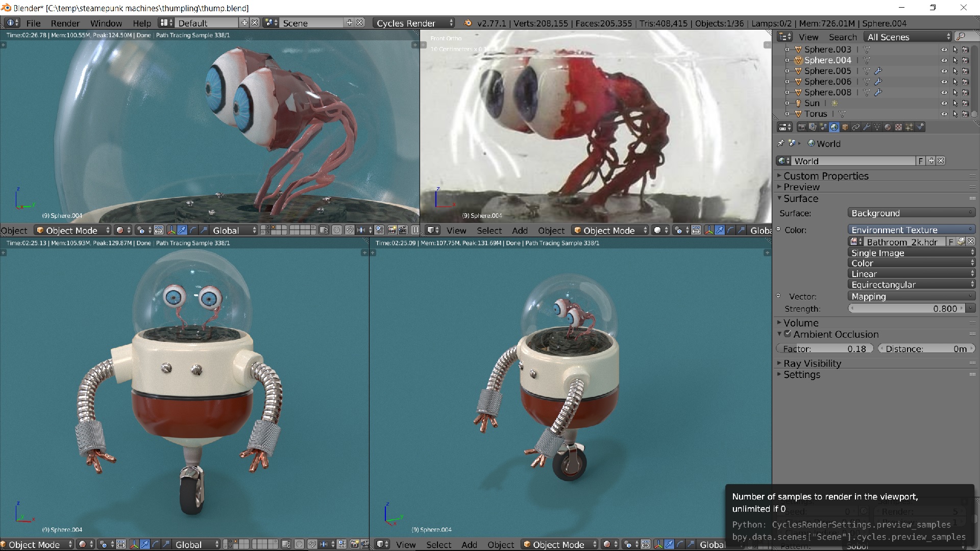Click the wrench modifier icon on Sphere.005

[878, 71]
